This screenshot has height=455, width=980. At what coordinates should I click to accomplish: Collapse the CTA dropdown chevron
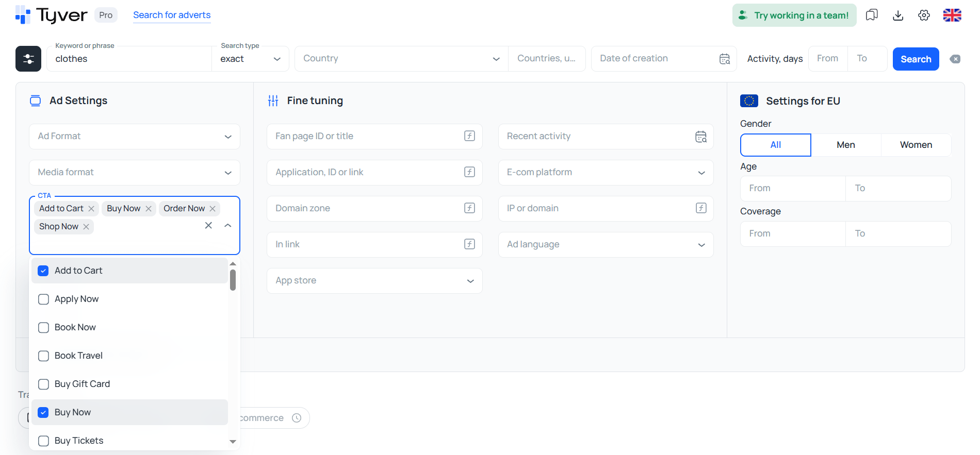[228, 225]
